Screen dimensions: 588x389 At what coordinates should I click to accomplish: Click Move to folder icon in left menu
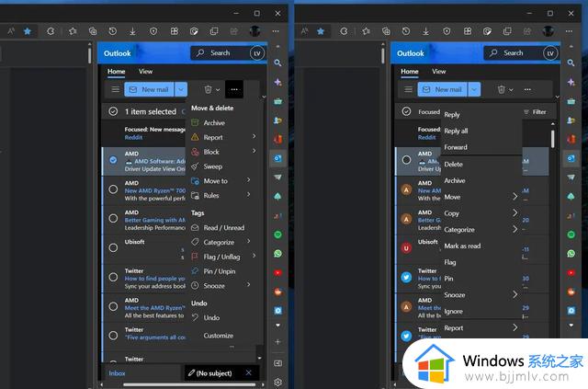coord(195,181)
